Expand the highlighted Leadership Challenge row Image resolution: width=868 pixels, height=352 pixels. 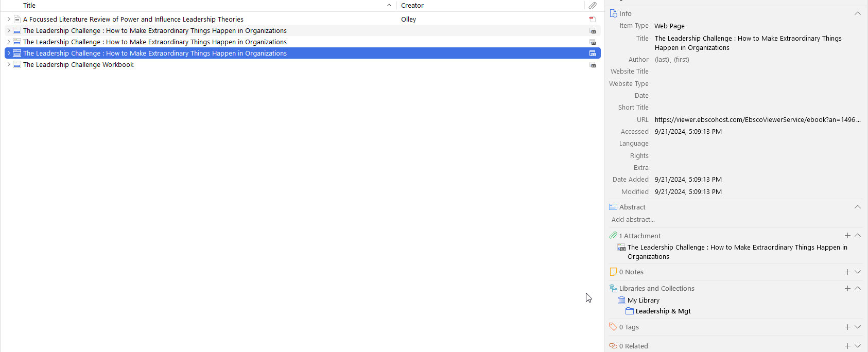[x=9, y=53]
